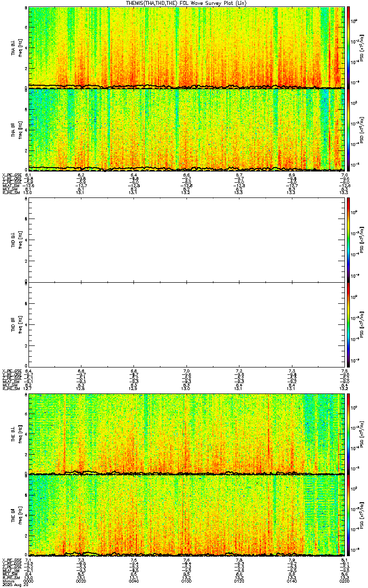Click the THA B⊥ PSD colorbar
Image resolution: width=368 pixels, height=588 pixels.
pos(348,47)
